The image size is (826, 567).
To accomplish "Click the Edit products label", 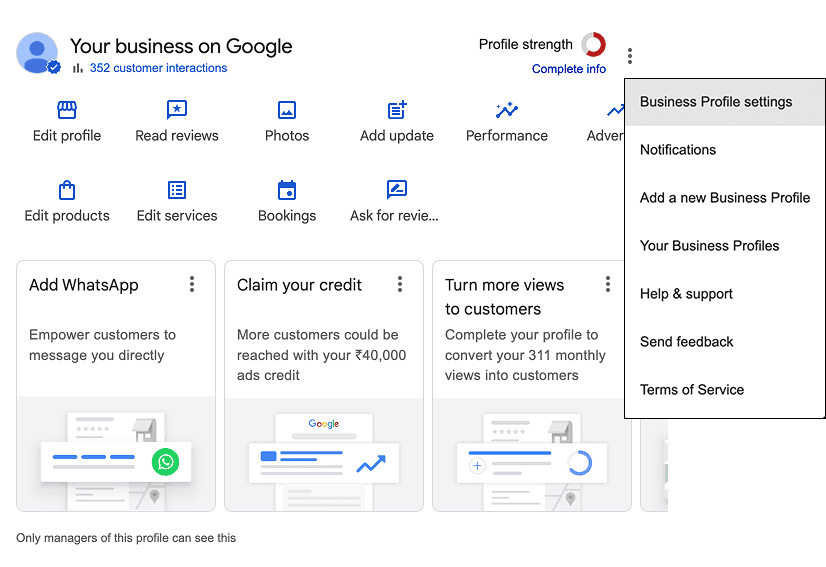I will pos(67,216).
